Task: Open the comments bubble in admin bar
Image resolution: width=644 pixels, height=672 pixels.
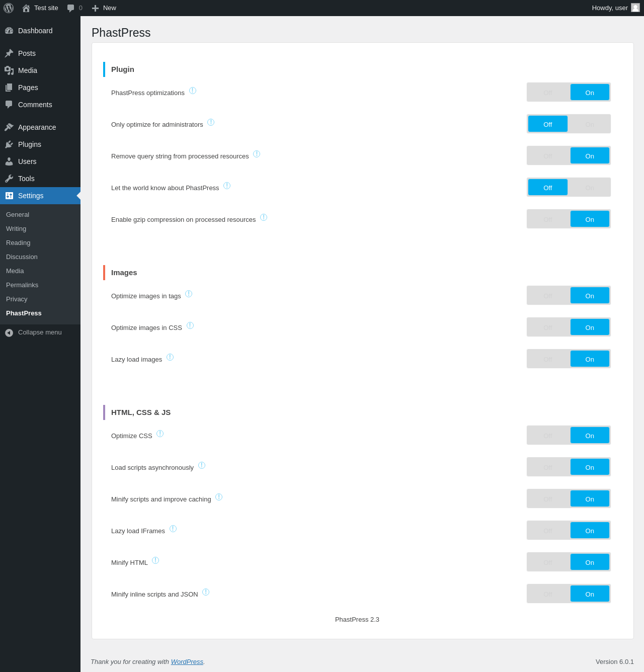Action: [x=71, y=8]
